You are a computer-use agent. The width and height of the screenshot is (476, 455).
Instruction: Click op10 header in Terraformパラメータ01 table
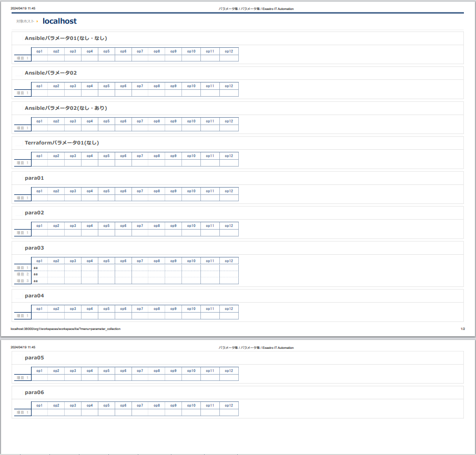pos(191,156)
